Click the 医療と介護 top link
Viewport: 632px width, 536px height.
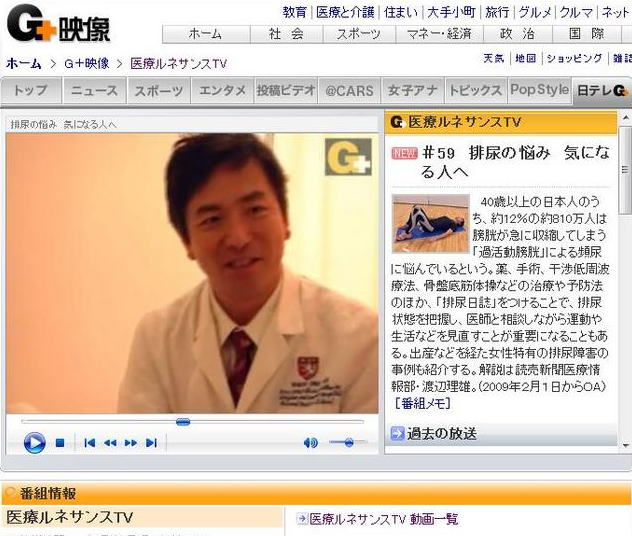345,12
